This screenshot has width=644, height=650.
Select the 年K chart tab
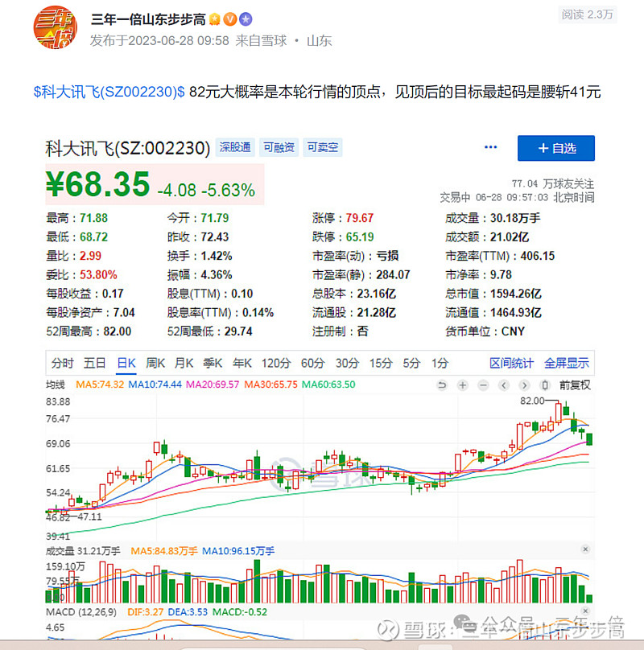pos(242,363)
